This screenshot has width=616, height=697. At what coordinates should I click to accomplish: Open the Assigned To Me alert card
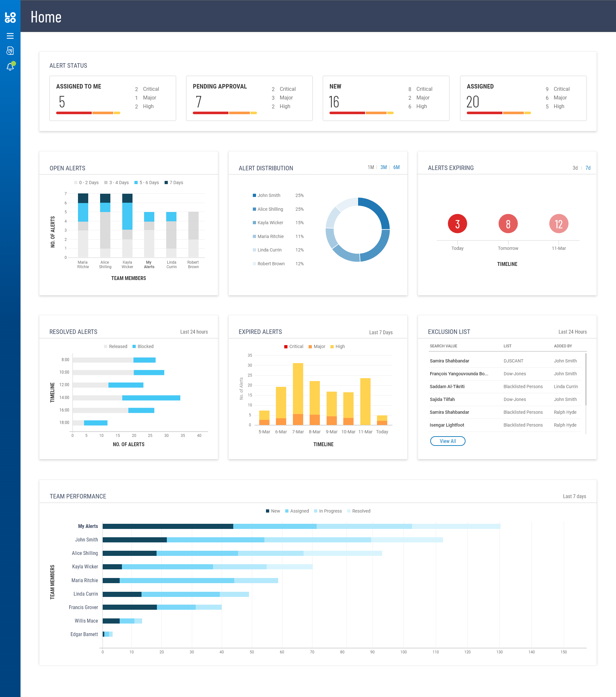click(113, 98)
